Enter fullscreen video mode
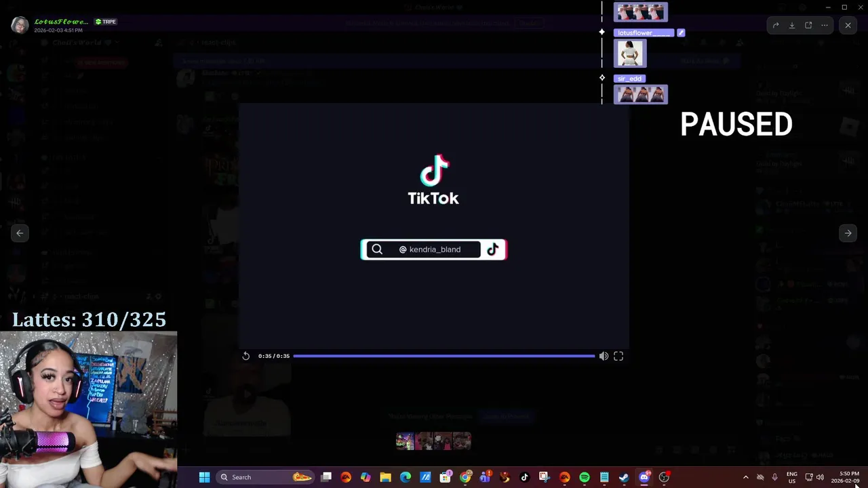 (x=618, y=356)
